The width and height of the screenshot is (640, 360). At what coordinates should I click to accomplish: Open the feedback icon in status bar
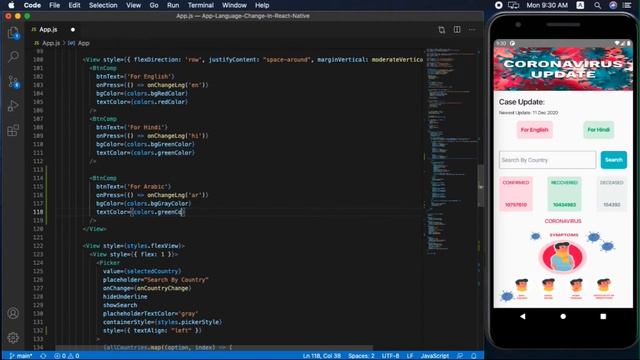pyautogui.click(x=460, y=356)
